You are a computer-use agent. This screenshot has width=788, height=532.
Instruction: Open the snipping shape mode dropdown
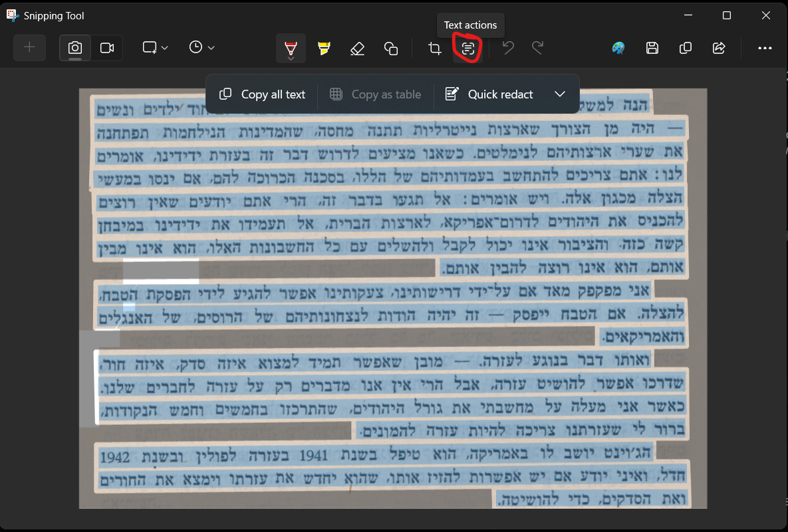coord(155,48)
